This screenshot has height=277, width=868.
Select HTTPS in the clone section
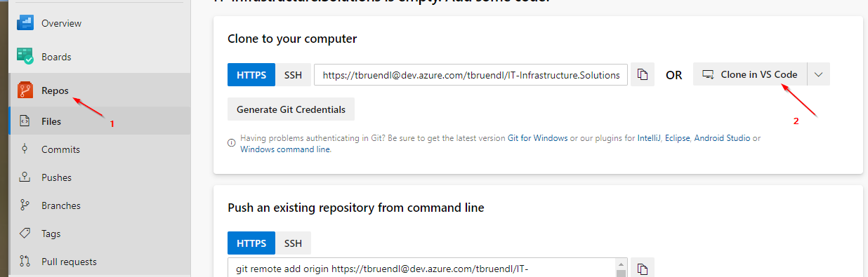[251, 74]
